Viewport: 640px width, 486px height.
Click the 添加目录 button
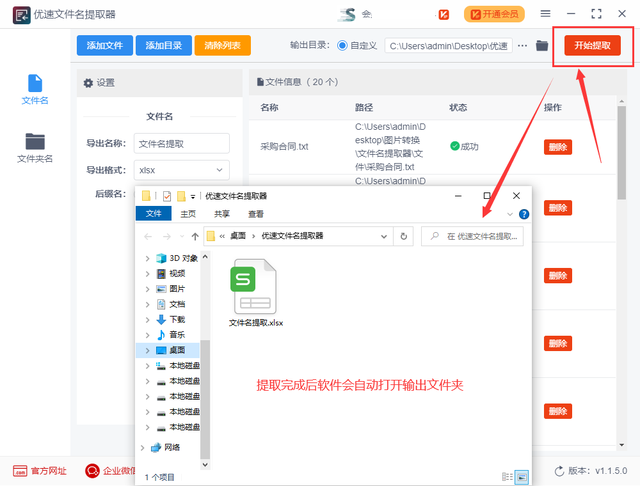(164, 45)
